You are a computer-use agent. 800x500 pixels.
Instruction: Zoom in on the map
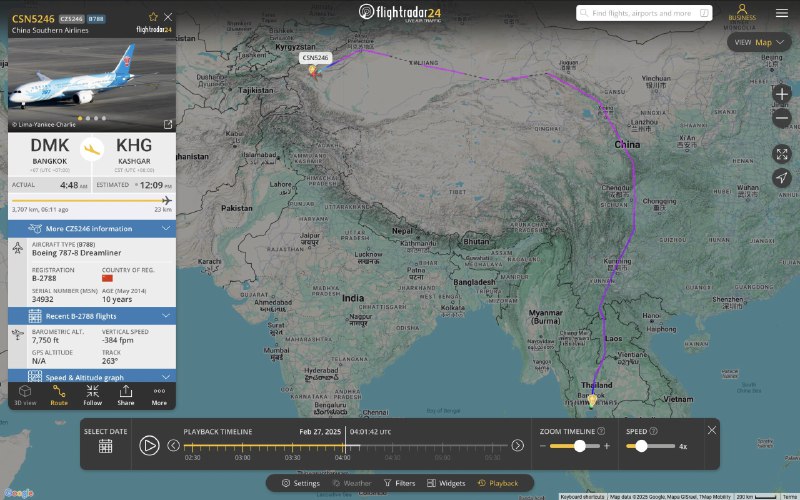pos(782,93)
